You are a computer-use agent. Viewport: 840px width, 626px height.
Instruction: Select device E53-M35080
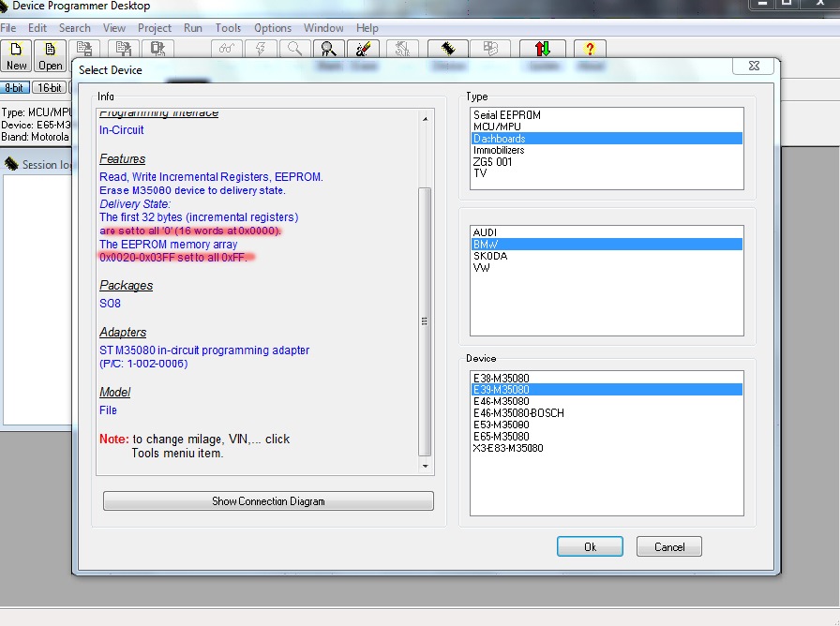607,425
